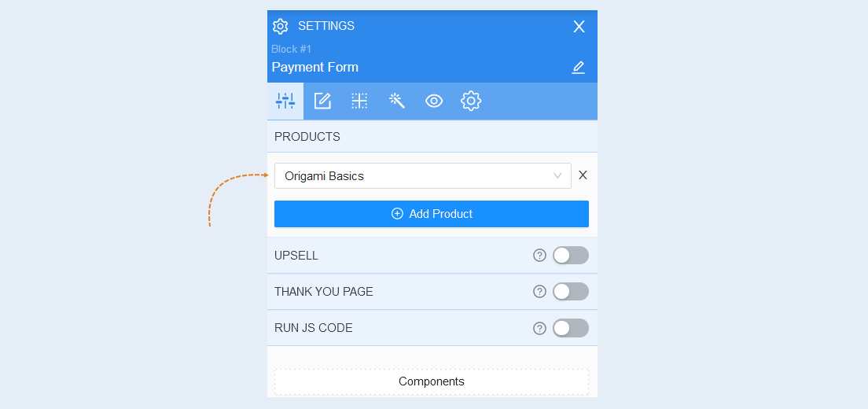Click the help icon next to Thank You Page
868x409 pixels.
point(539,291)
